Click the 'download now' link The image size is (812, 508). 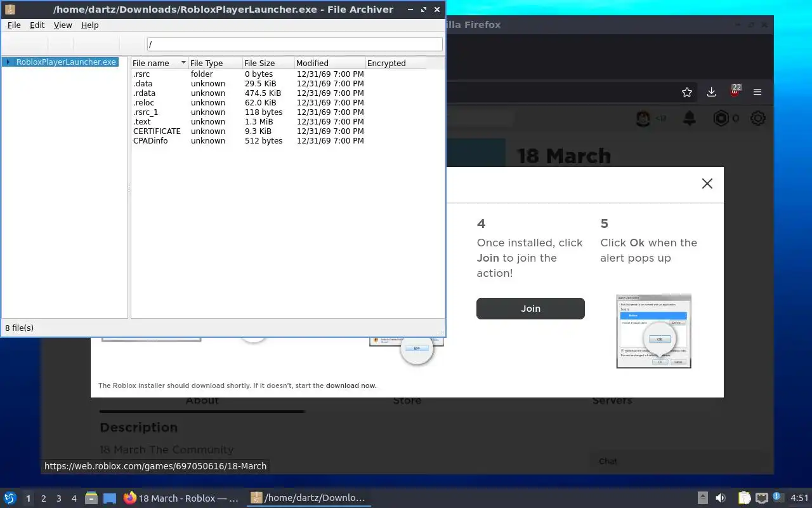click(x=351, y=385)
